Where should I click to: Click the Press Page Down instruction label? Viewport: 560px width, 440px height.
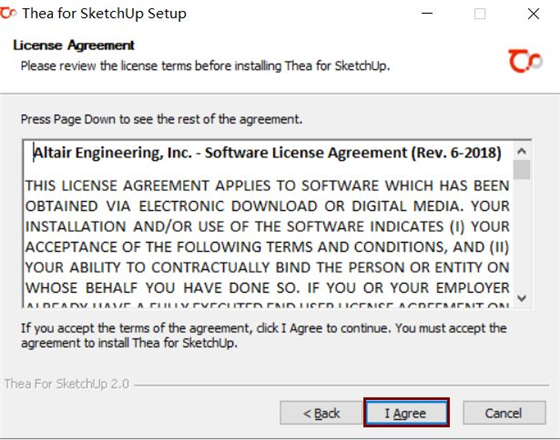(x=161, y=119)
